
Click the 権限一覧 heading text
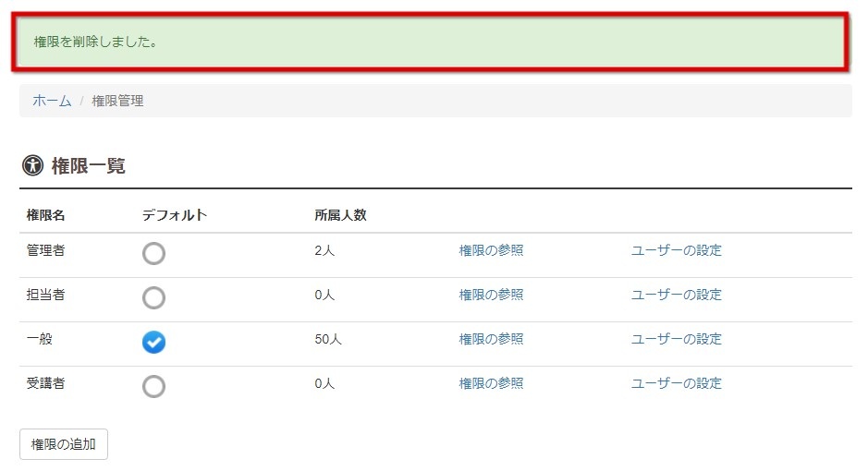pos(88,165)
